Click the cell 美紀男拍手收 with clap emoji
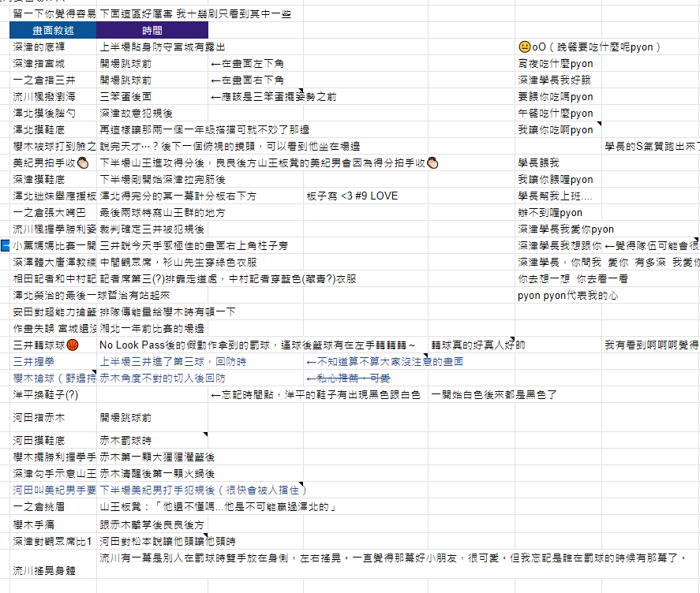700x593 pixels. coord(53,163)
